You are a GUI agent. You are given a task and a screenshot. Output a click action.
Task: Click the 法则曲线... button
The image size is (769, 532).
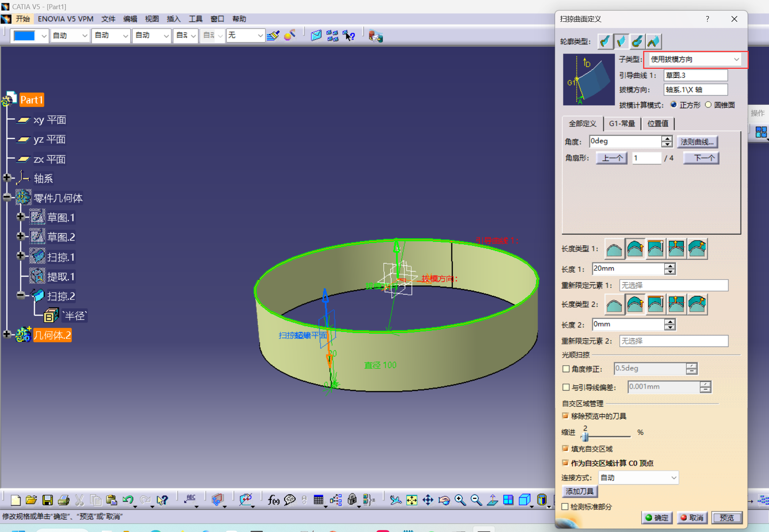697,142
